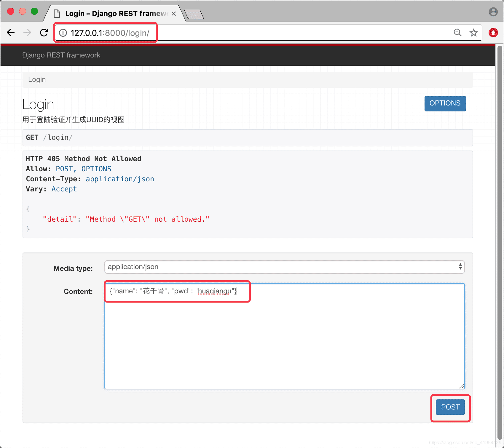This screenshot has width=504, height=448.
Task: Select the Login – Django REST framework tab
Action: [115, 14]
